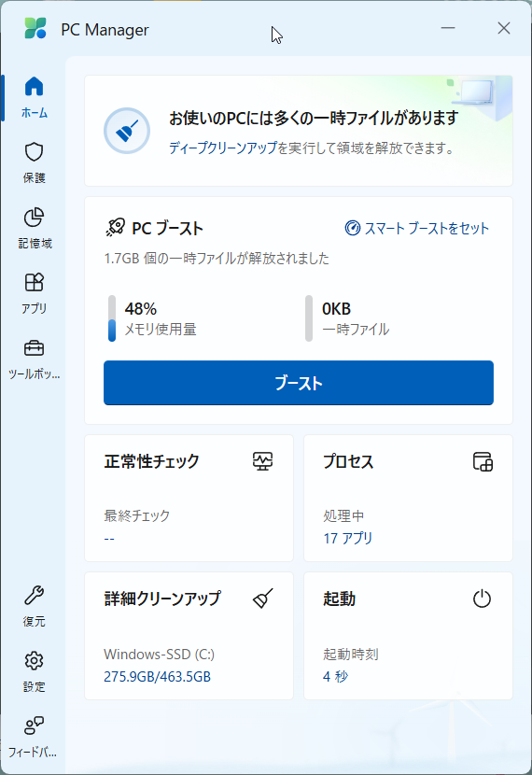Viewport: 532px width, 775px height.
Task: Click the スマート ブーストをセット link
Action: click(417, 228)
